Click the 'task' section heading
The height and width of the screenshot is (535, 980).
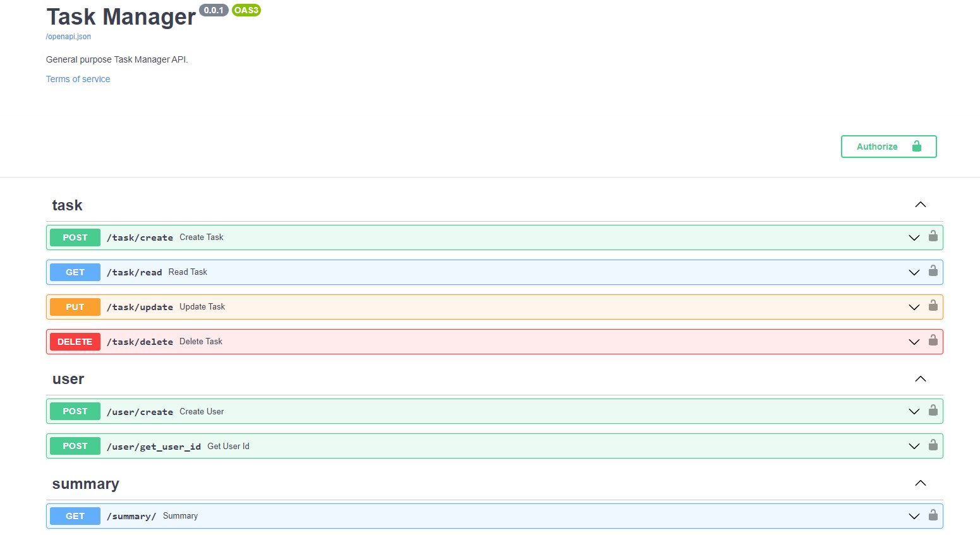click(67, 205)
